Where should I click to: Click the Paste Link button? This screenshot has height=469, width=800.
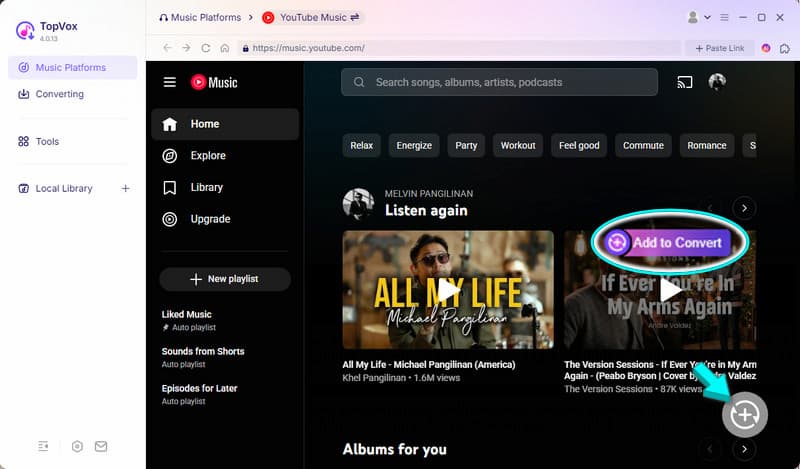point(720,48)
